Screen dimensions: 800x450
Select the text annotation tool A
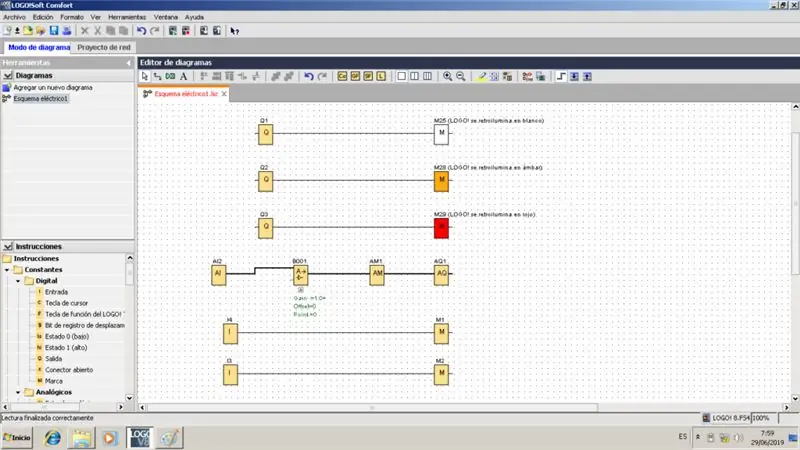[184, 77]
